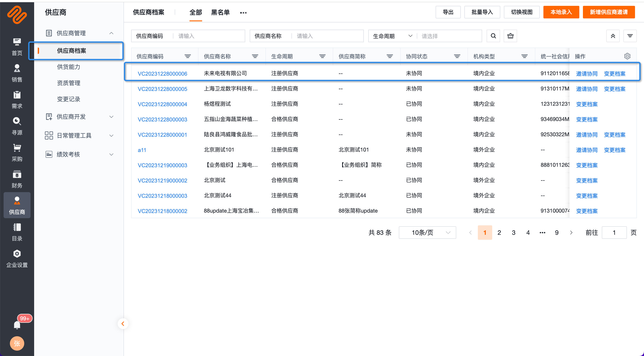Expand the 日常管理工具 menu group

point(112,135)
